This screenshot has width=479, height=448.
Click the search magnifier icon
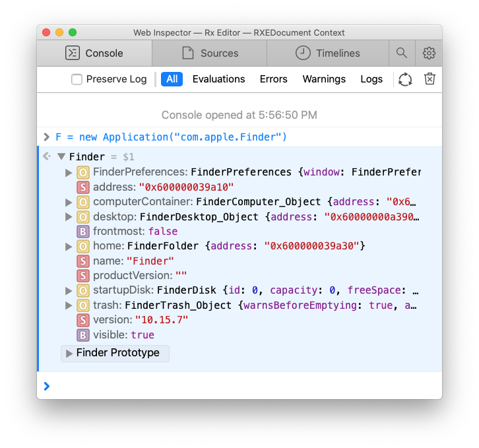(402, 53)
